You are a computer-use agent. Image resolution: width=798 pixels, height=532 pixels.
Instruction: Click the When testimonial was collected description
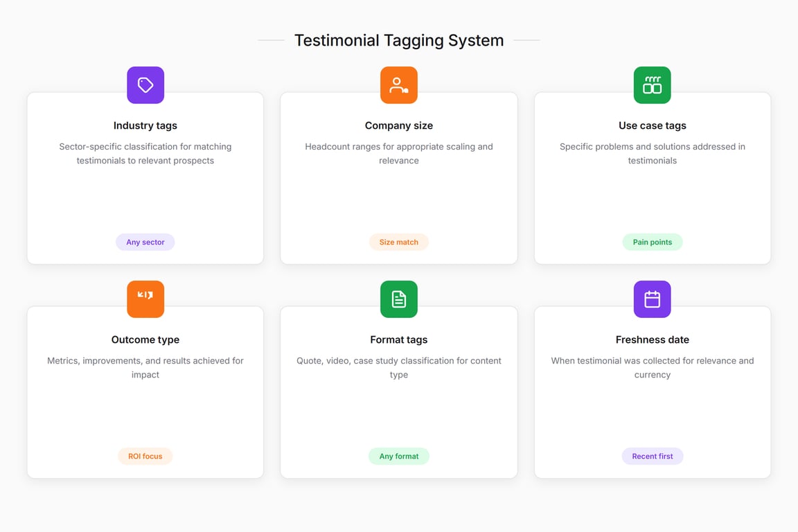652,368
